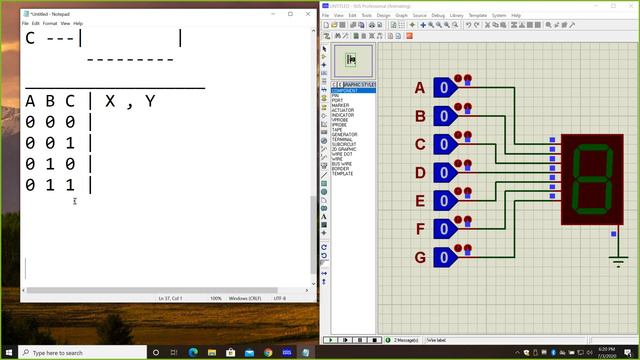Click Notepad horizontal scrollbar right arrow

(x=307, y=290)
